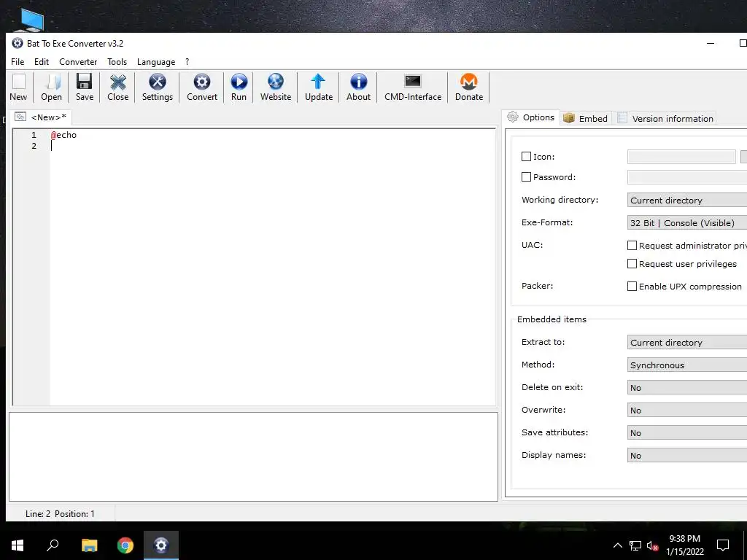Open File Explorer from taskbar

click(x=89, y=545)
